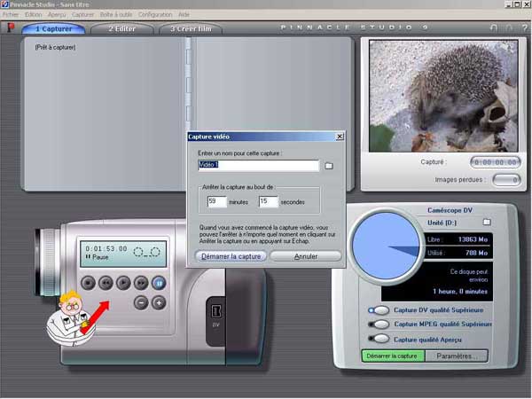
Task: Click the Utilisé 788 Mo value
Action: click(x=476, y=253)
